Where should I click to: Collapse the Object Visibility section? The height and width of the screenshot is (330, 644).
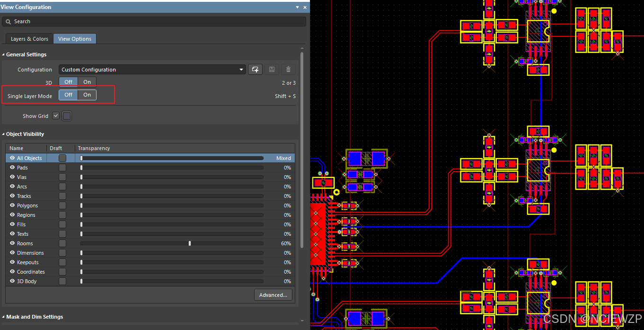(4, 134)
